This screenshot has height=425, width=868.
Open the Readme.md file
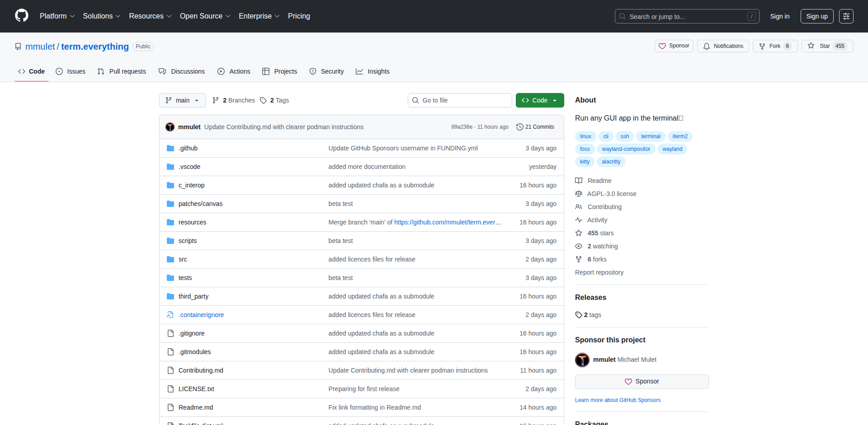tap(196, 407)
